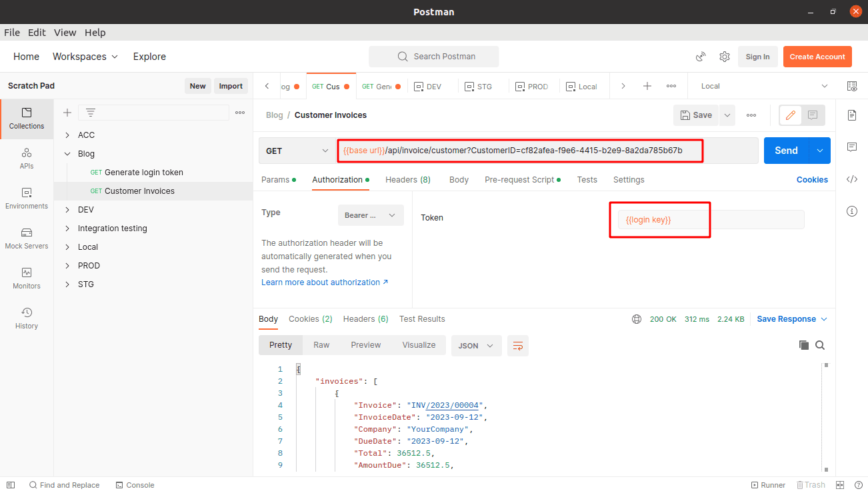Switch response view to Visualize
The height and width of the screenshot is (493, 868).
click(x=419, y=345)
